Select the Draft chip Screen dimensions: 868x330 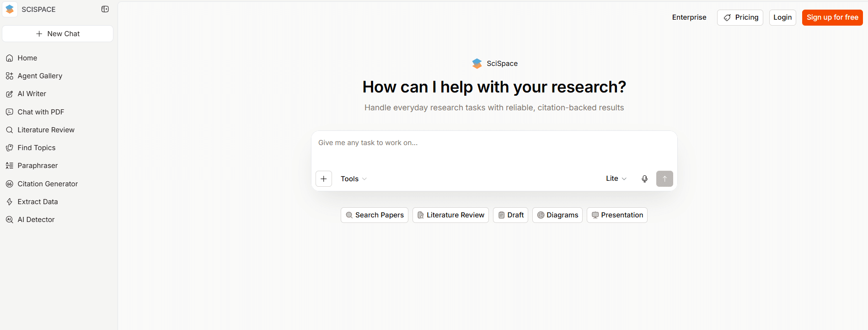pyautogui.click(x=510, y=215)
